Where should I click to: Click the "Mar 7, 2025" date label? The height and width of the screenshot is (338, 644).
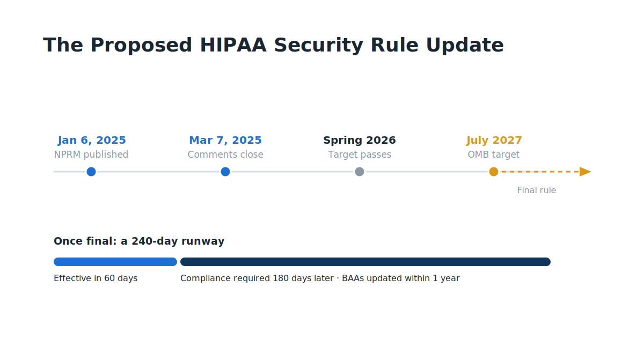(x=225, y=141)
